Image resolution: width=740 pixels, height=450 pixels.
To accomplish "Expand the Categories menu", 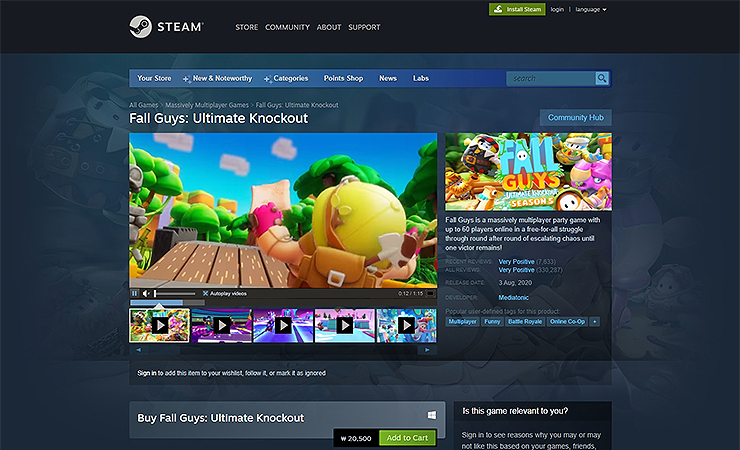I will (x=286, y=78).
